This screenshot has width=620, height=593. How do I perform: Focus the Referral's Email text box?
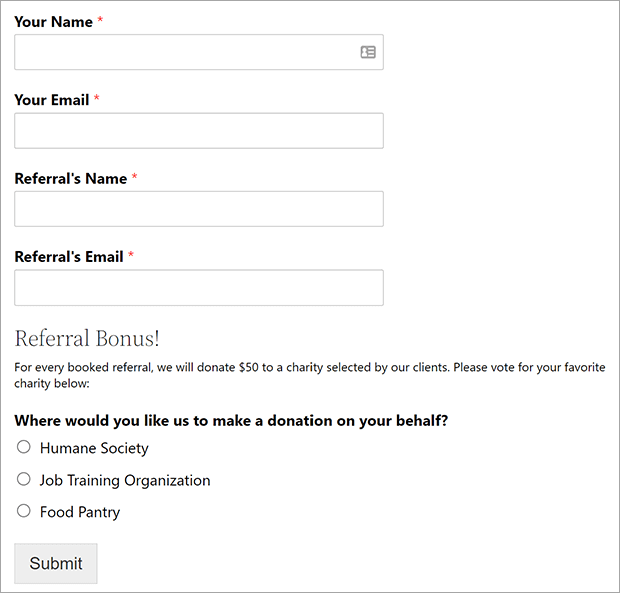[199, 288]
